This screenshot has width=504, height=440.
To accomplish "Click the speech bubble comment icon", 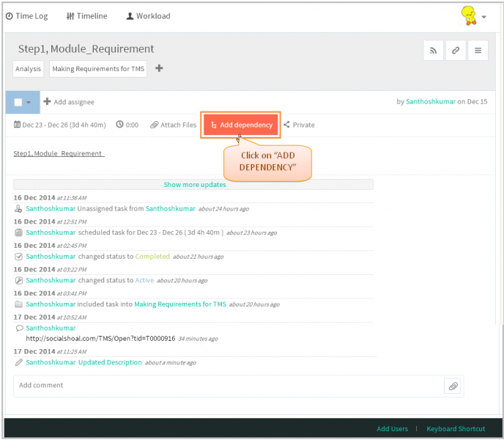I will 19,328.
